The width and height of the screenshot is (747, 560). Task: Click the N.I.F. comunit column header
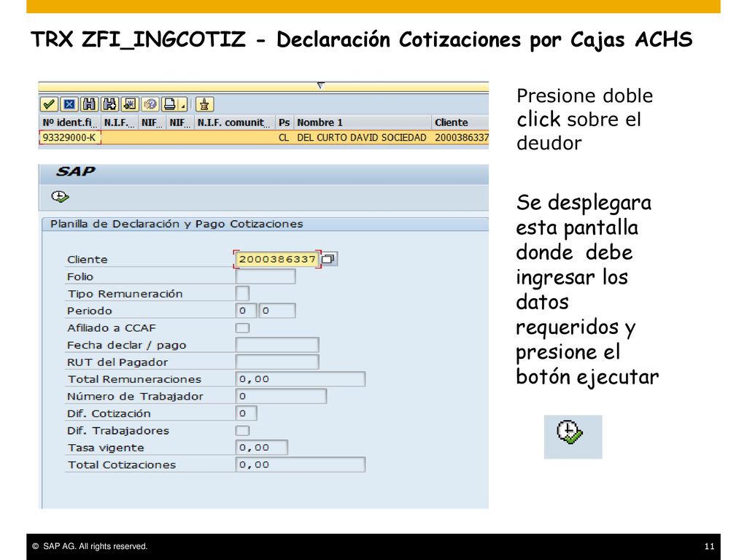point(235,122)
